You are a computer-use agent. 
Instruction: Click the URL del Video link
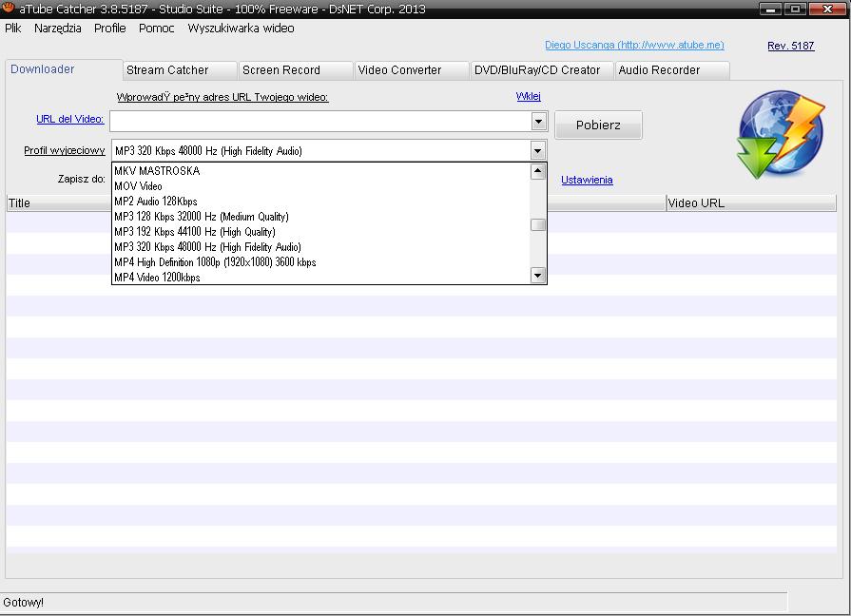pos(70,119)
